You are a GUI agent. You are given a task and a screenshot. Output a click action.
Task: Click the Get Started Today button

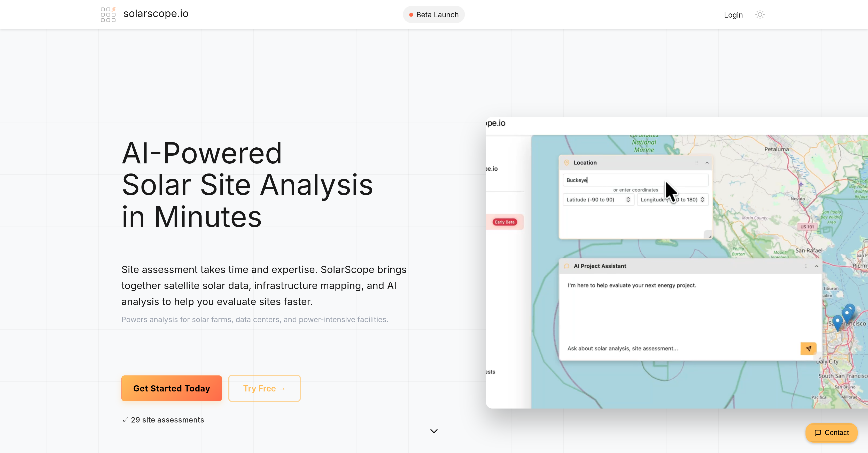pos(172,388)
